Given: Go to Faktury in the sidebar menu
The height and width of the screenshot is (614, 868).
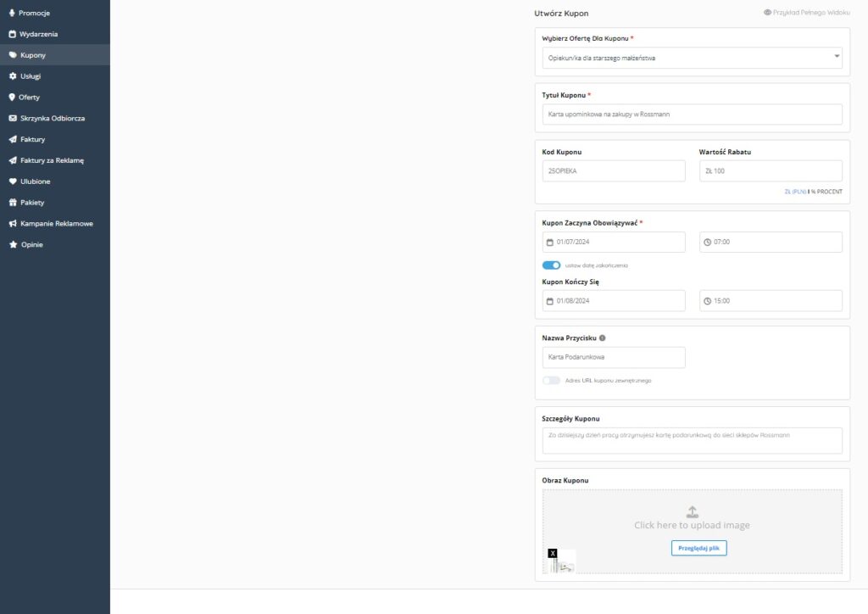Looking at the screenshot, I should [32, 139].
